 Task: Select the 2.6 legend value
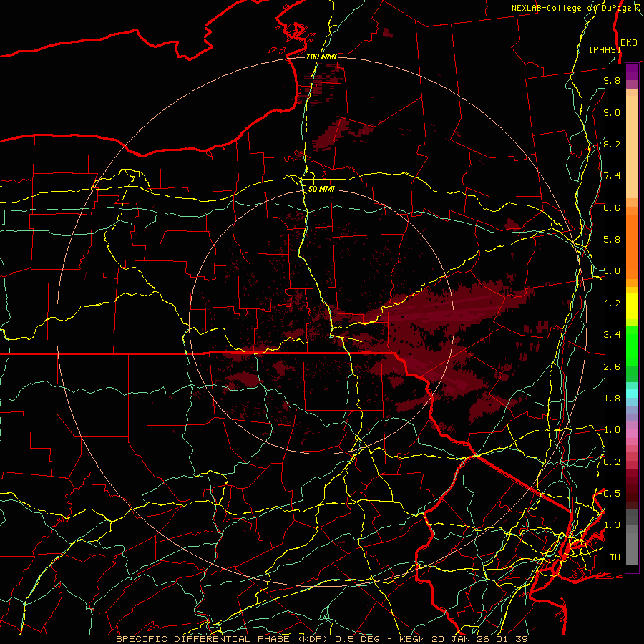point(612,367)
